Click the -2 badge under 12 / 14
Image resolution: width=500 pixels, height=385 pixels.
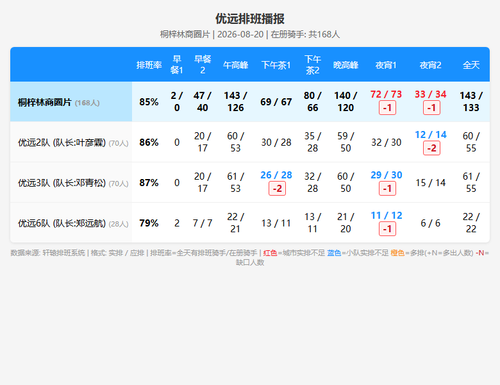pos(432,148)
